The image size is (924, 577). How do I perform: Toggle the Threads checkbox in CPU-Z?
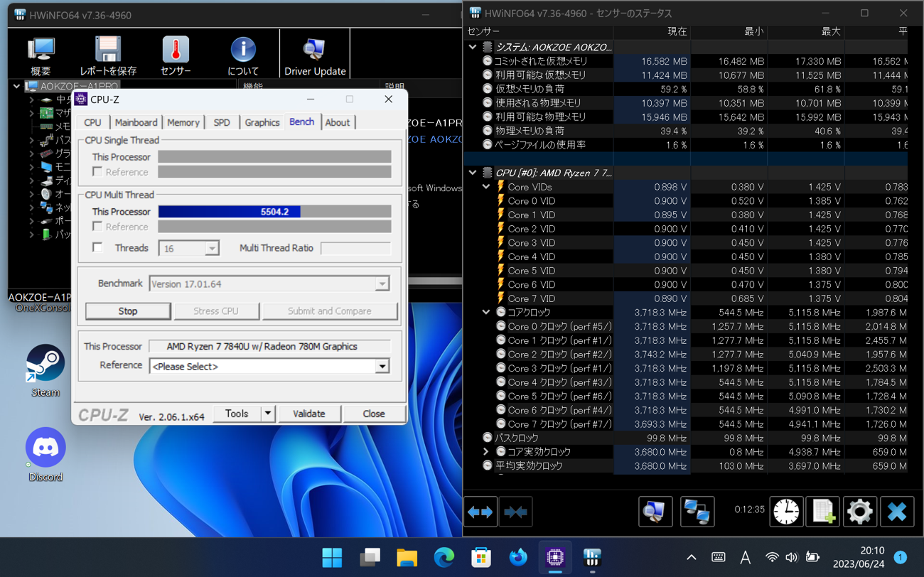(x=97, y=248)
